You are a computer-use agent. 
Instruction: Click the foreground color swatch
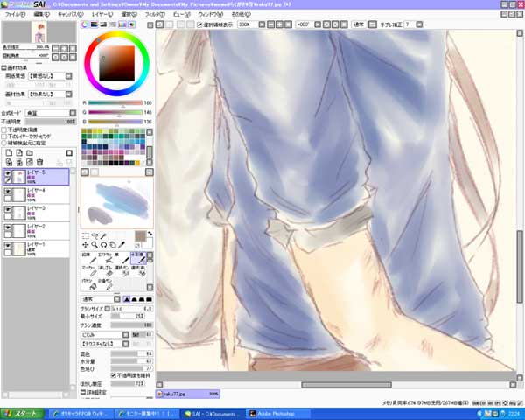140,236
